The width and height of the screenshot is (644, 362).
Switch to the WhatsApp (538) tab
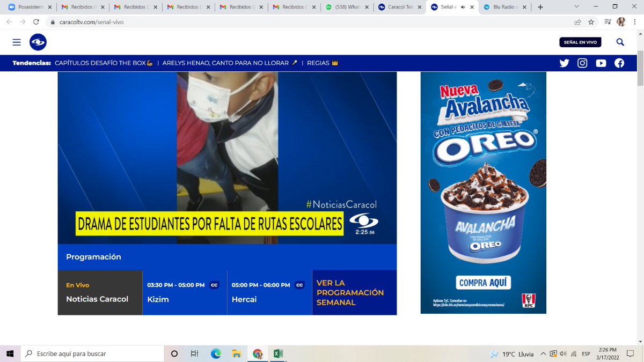[347, 7]
